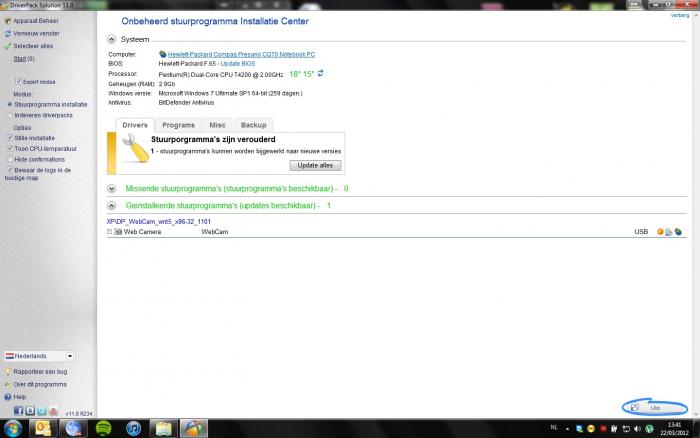Click the middle document icon in the Web Camera row

coord(669,232)
